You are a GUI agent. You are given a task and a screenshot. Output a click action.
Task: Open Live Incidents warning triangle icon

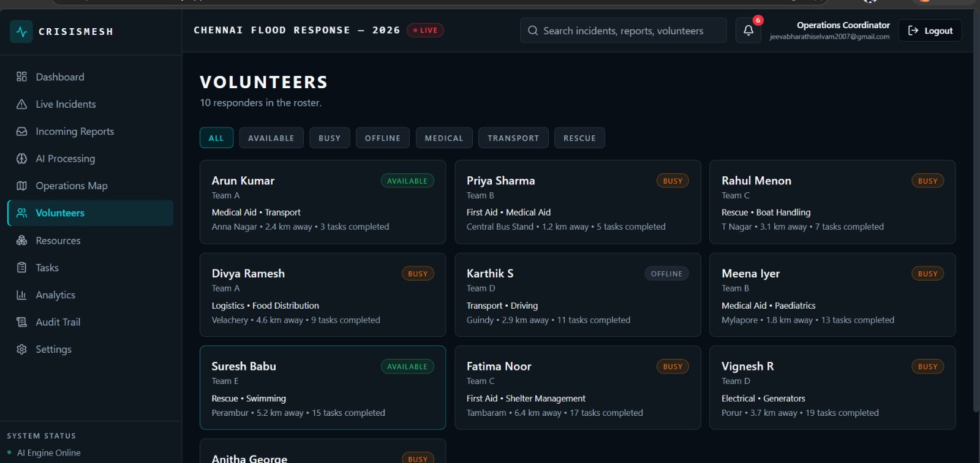point(22,104)
